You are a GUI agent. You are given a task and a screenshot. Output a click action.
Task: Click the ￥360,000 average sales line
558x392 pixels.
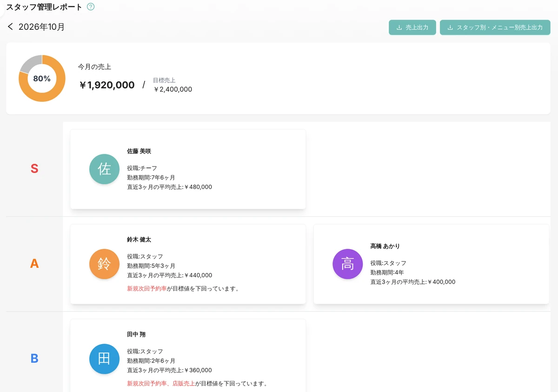pos(170,370)
